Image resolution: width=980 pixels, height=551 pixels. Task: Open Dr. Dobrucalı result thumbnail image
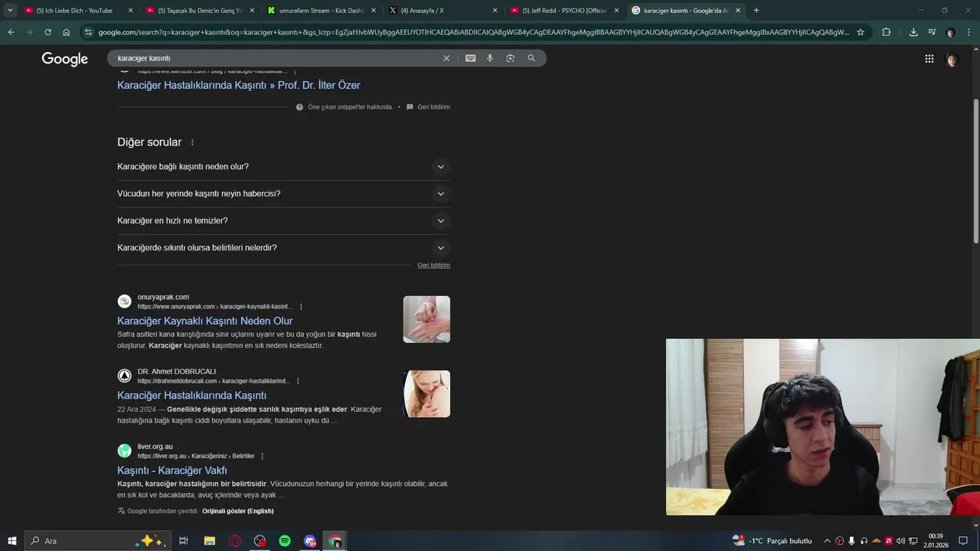pyautogui.click(x=426, y=394)
